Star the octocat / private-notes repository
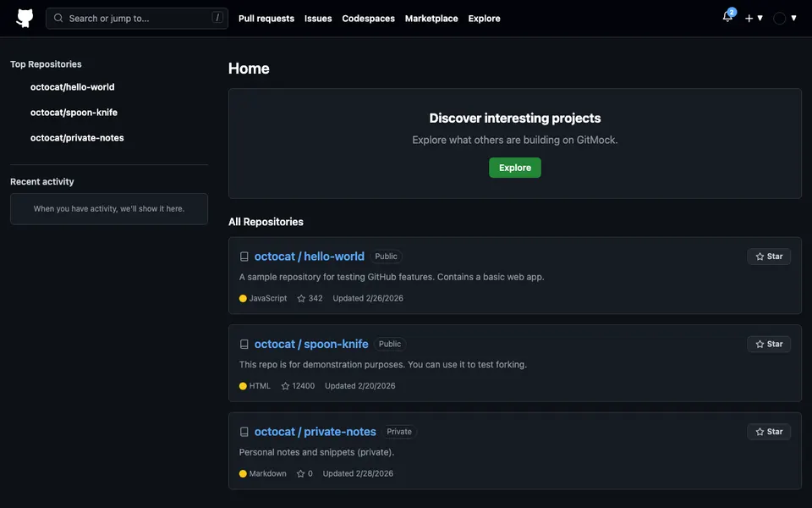The width and height of the screenshot is (812, 508). (x=769, y=431)
